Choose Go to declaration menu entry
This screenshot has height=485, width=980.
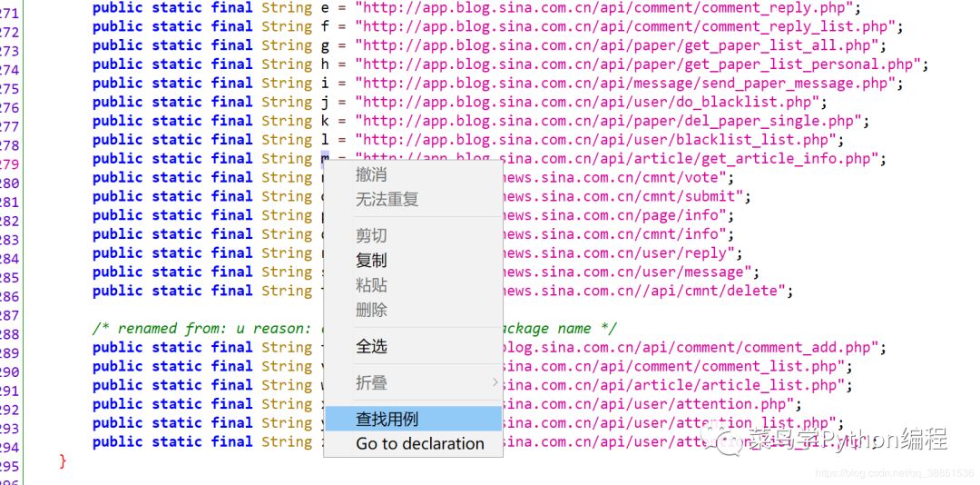(413, 444)
